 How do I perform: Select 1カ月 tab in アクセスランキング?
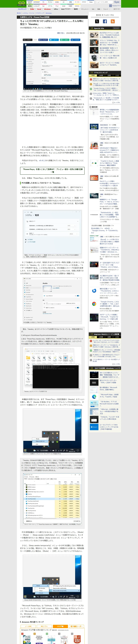[117, 75]
